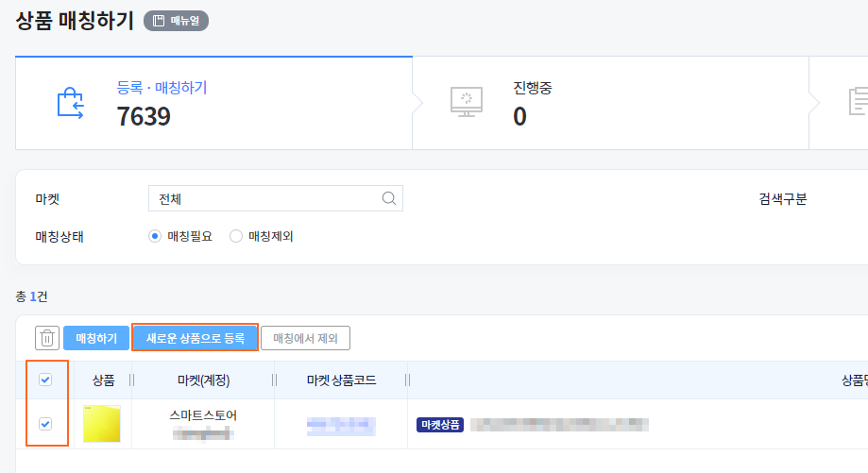868x473 pixels.
Task: Click the document icon in third step
Action: tap(859, 101)
